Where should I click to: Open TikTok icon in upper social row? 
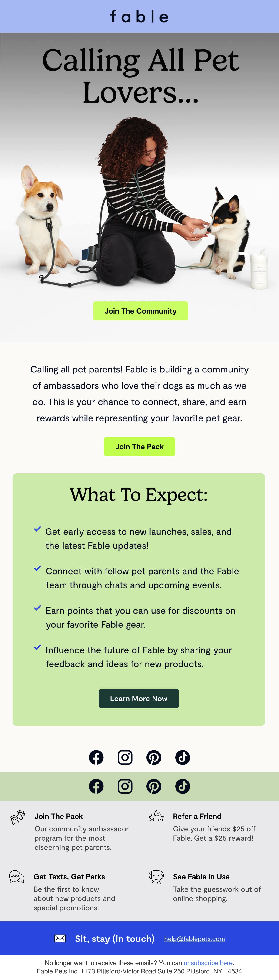pos(183,757)
